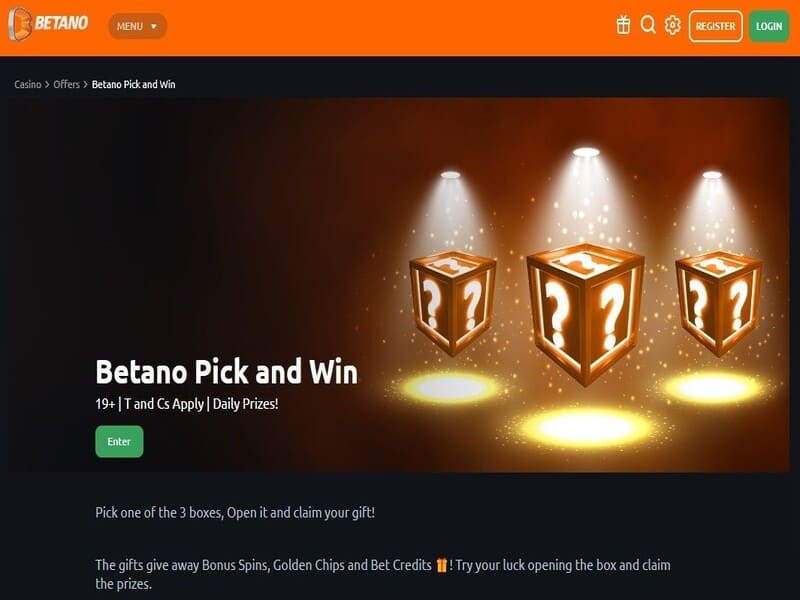Click the T and Cs Apply text
800x600 pixels.
[x=164, y=404]
